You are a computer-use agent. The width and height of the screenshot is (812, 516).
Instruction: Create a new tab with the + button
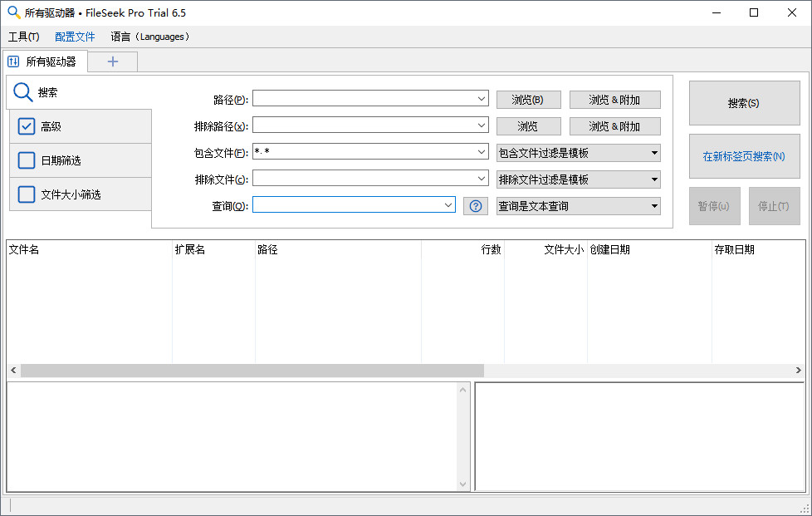point(111,61)
